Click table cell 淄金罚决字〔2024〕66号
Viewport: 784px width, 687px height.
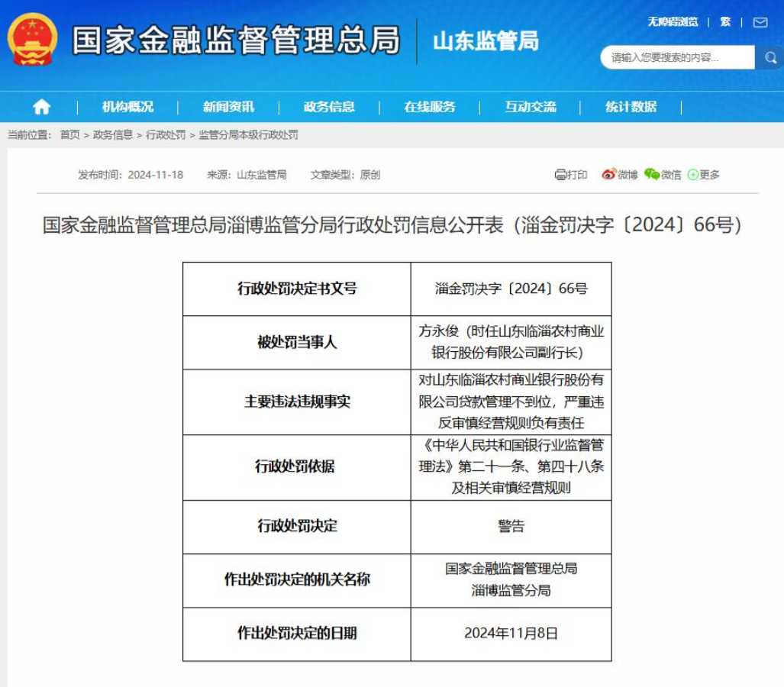click(x=511, y=289)
